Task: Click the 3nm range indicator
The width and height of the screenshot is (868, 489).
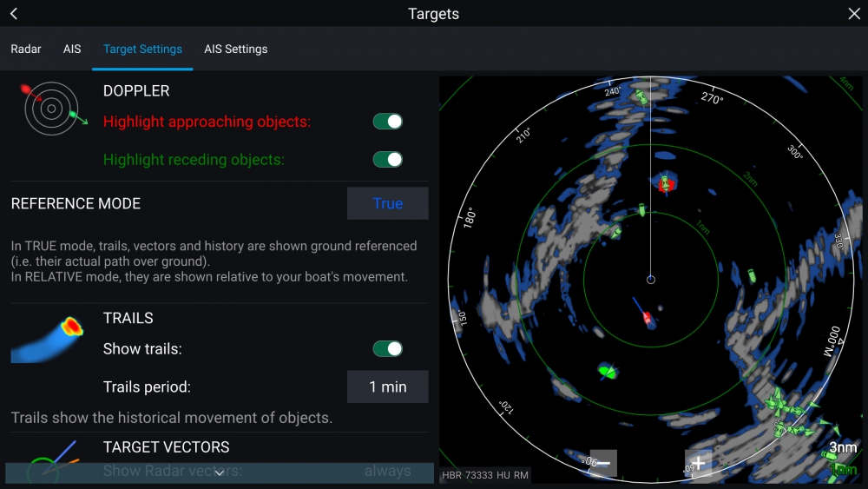Action: click(843, 447)
